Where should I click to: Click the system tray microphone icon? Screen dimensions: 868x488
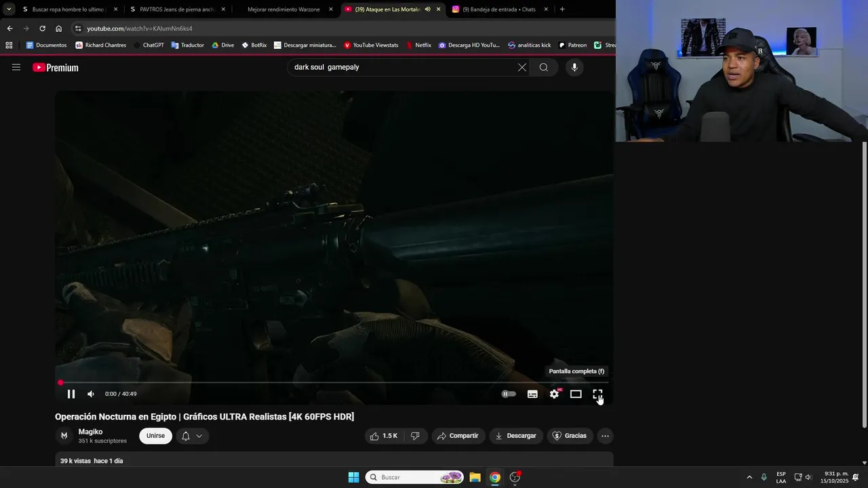pyautogui.click(x=764, y=477)
